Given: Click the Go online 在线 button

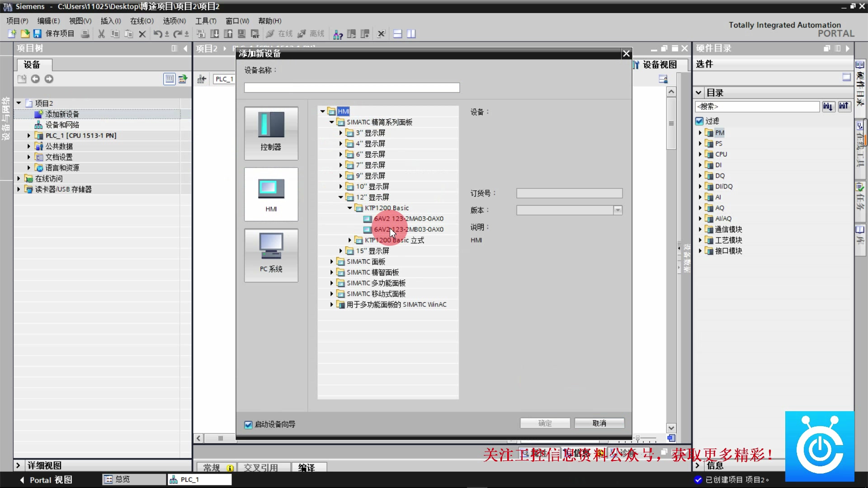Looking at the screenshot, I should tap(279, 34).
